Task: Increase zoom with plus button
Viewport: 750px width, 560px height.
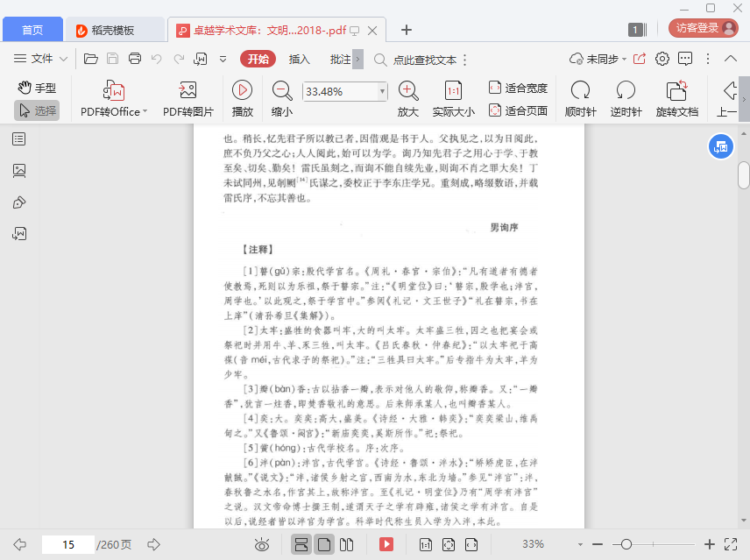Action: click(x=710, y=544)
